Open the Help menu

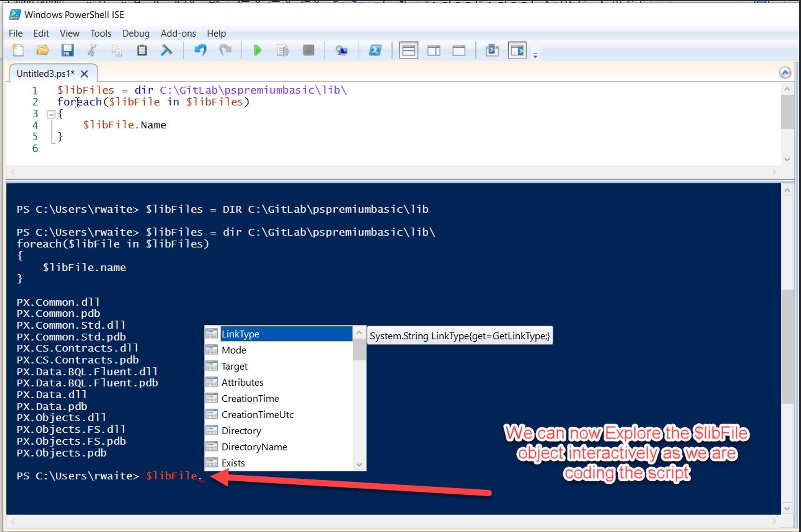[216, 33]
